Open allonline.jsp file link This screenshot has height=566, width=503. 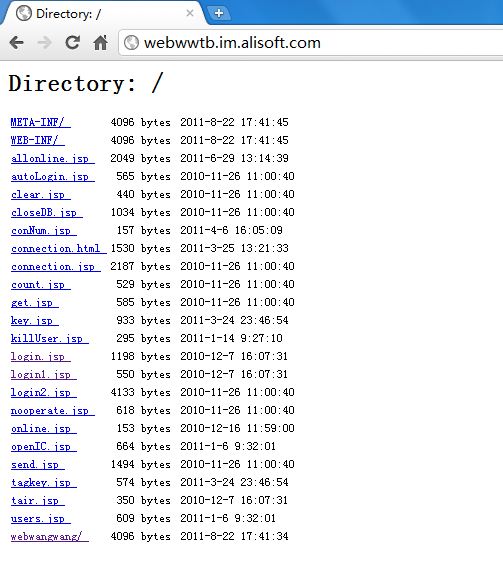click(53, 158)
